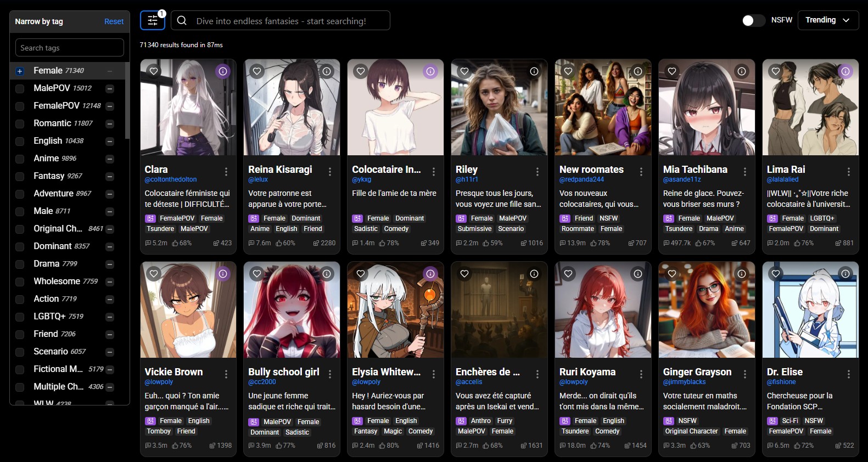Toggle the NSFW switch

click(753, 20)
